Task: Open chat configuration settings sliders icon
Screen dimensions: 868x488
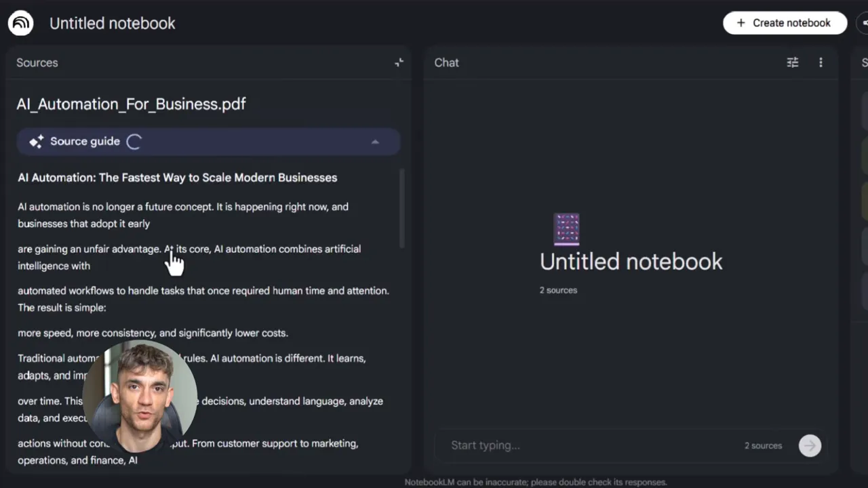Action: point(792,62)
